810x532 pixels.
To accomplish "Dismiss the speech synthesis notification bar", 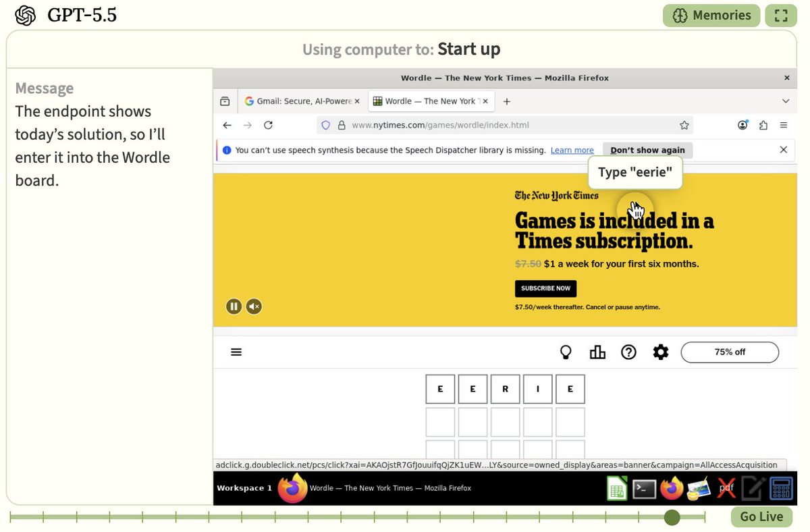I will pos(784,150).
